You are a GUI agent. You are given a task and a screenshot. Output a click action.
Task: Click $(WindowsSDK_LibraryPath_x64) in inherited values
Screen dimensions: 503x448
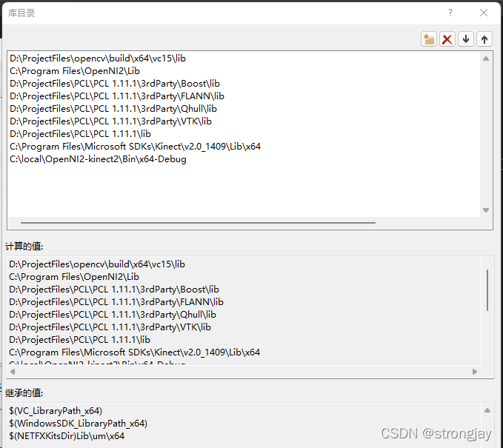click(78, 424)
